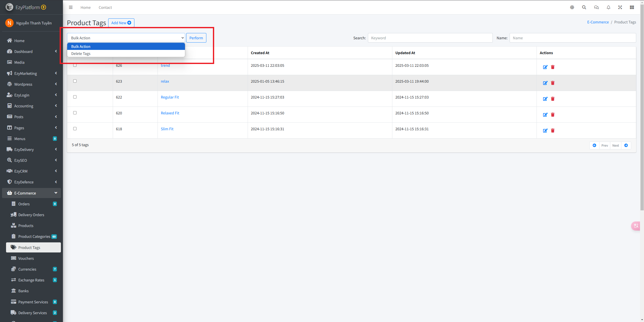The image size is (644, 322).
Task: Open the Bulk Action combo box
Action: click(x=126, y=38)
